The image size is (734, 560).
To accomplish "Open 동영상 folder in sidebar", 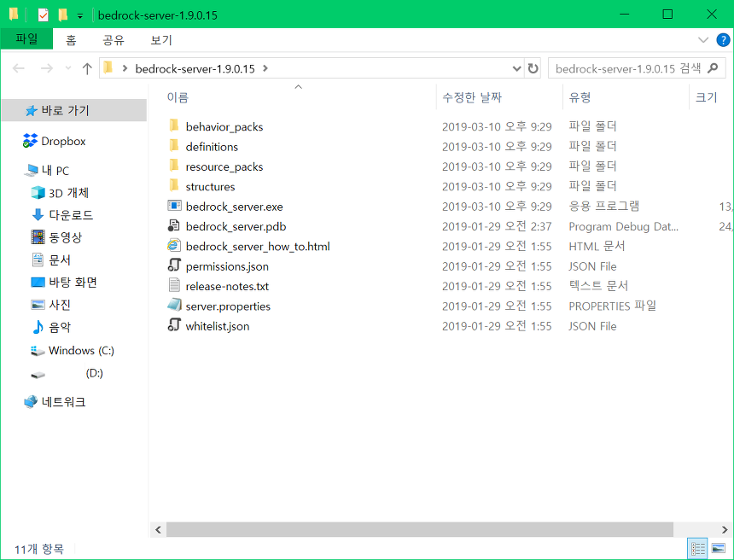I will click(x=56, y=237).
